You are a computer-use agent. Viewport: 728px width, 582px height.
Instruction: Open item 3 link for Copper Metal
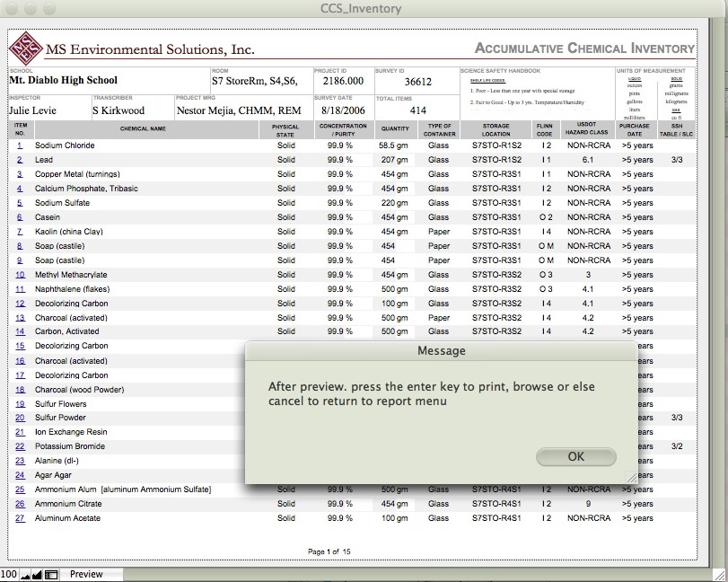[x=20, y=174]
